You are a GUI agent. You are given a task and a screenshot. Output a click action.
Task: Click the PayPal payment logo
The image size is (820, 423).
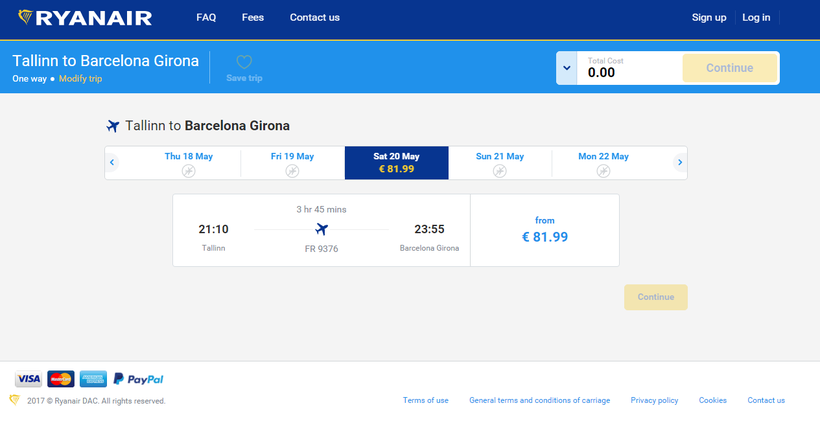click(x=138, y=379)
